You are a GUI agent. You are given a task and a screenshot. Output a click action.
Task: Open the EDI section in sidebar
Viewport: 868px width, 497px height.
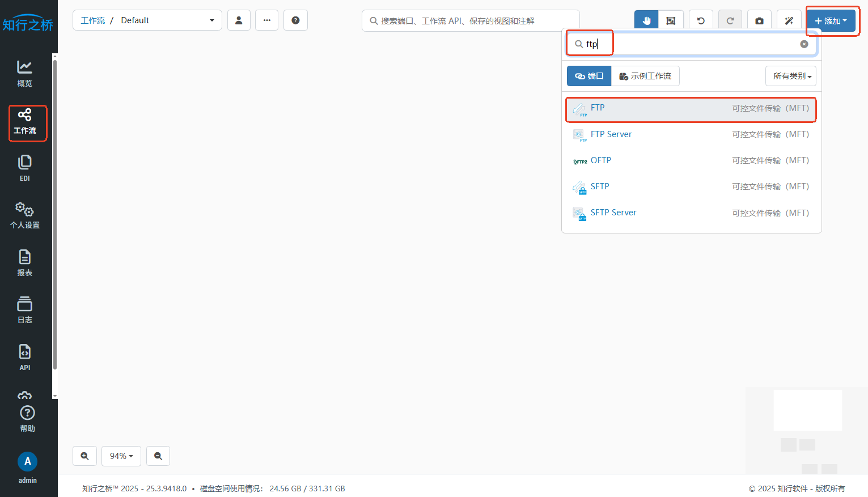click(24, 168)
